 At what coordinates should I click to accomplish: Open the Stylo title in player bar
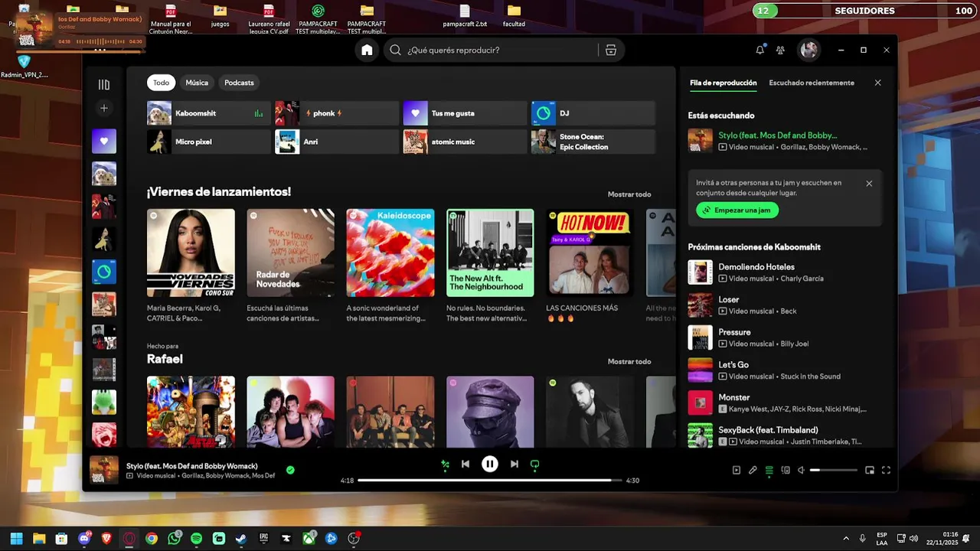pos(191,466)
